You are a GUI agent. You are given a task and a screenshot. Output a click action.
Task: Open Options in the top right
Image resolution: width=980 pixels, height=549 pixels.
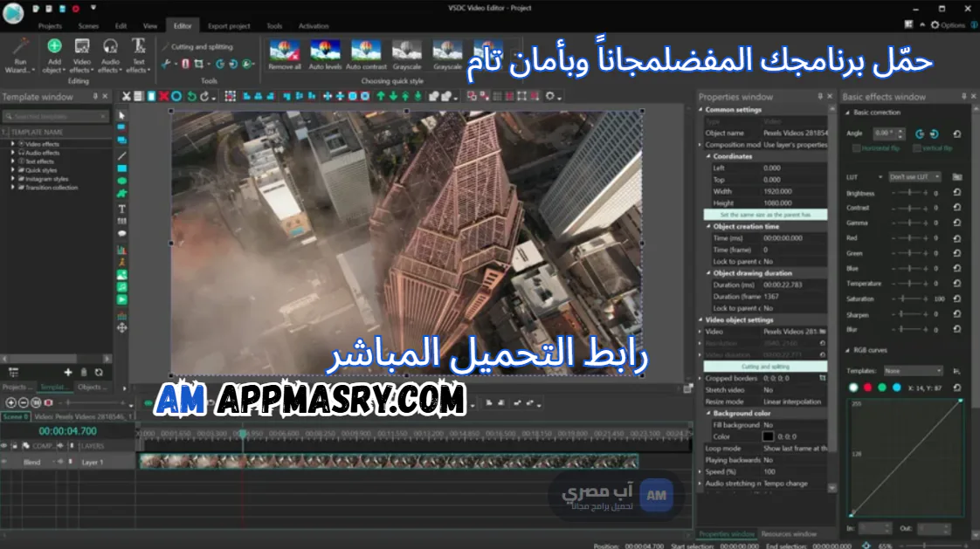(x=949, y=25)
